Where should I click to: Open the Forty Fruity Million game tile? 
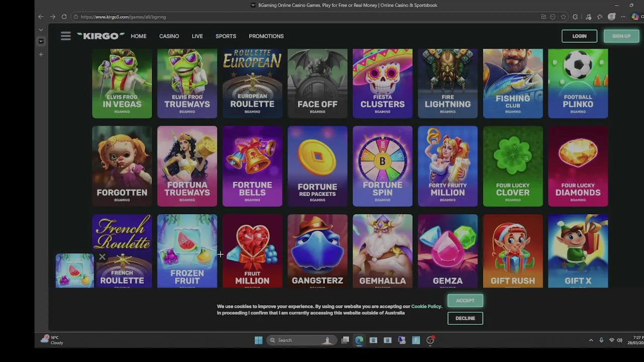click(448, 166)
